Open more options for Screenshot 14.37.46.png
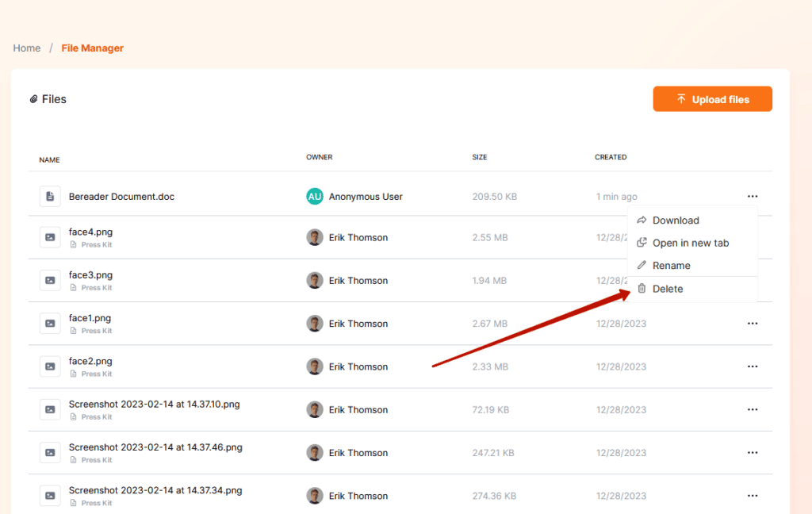812x514 pixels. (753, 452)
